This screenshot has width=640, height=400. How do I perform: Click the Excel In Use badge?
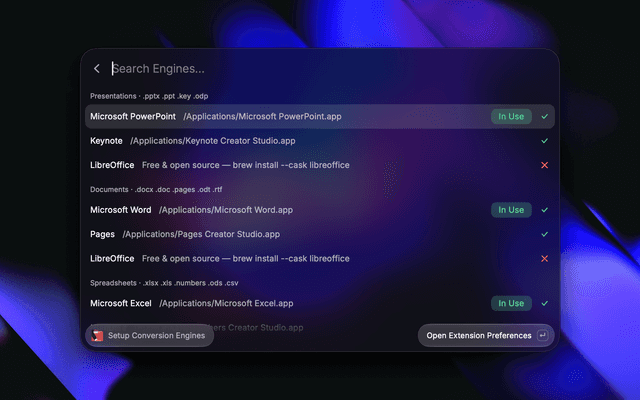(x=511, y=303)
